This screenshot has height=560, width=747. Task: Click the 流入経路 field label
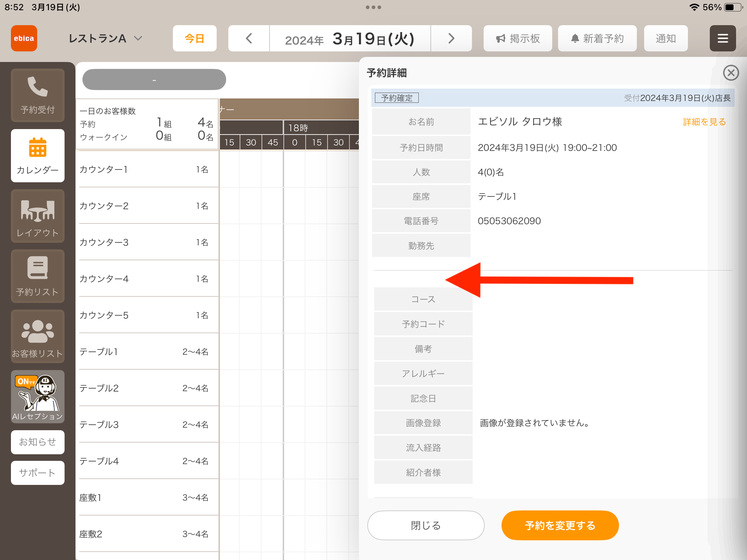(423, 448)
